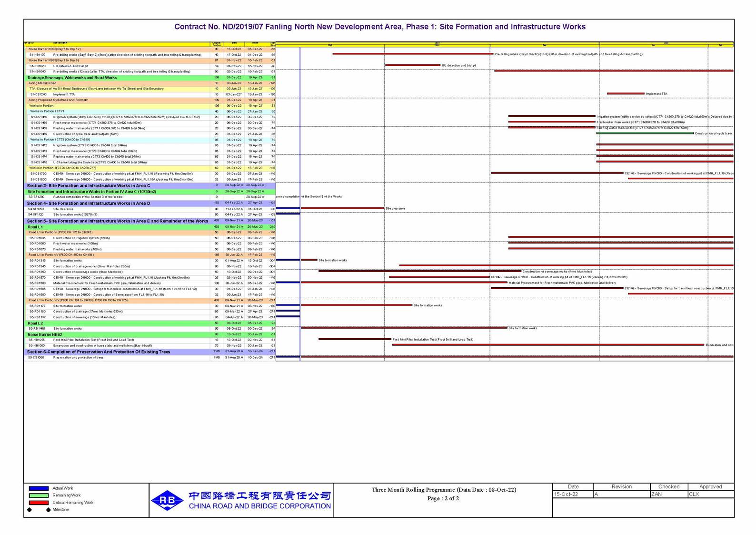Click the contract title heading at the top of the page
The height and width of the screenshot is (535, 756).
pyautogui.click(x=379, y=27)
